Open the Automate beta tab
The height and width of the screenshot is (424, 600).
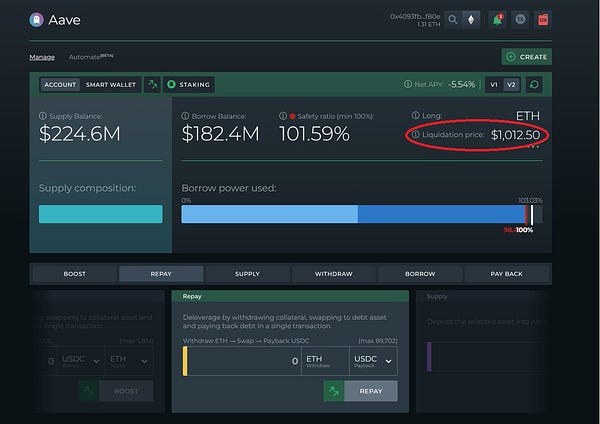tap(91, 57)
